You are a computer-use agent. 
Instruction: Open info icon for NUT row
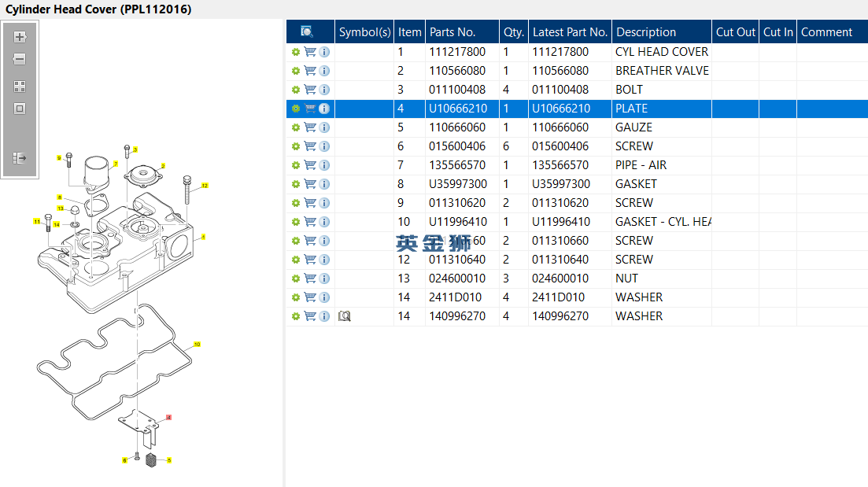coord(324,279)
